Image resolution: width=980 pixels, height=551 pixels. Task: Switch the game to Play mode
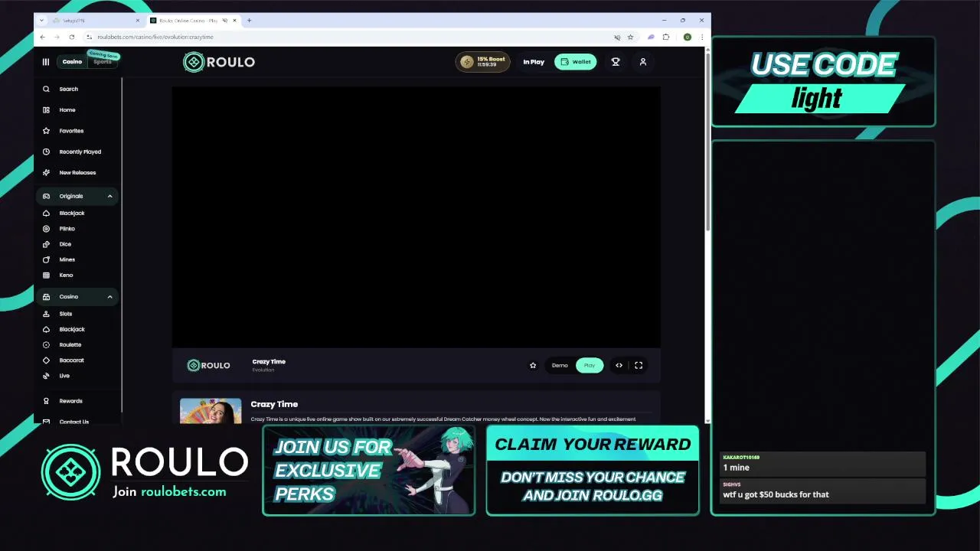(590, 365)
